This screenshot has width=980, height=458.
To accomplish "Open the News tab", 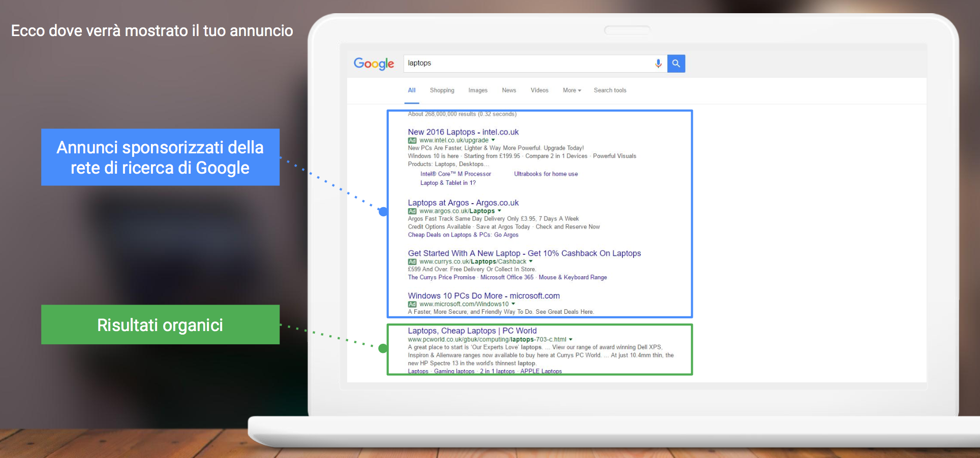I will click(509, 90).
